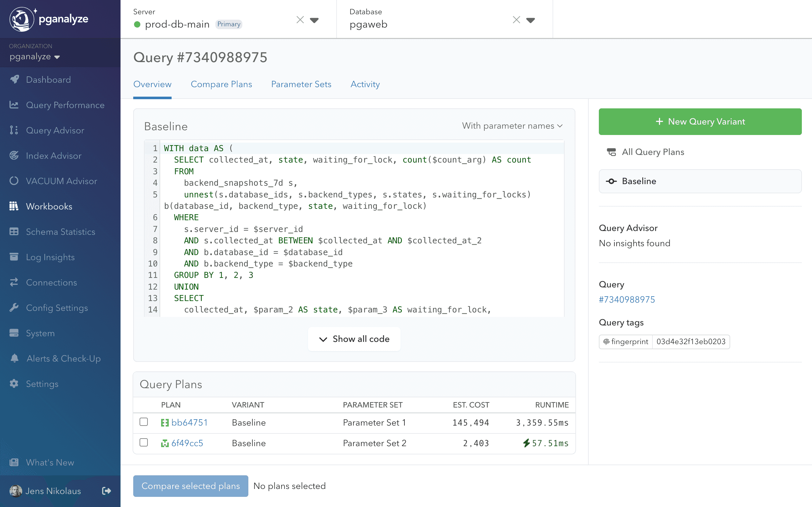Click the New Query Variant button

tap(700, 121)
